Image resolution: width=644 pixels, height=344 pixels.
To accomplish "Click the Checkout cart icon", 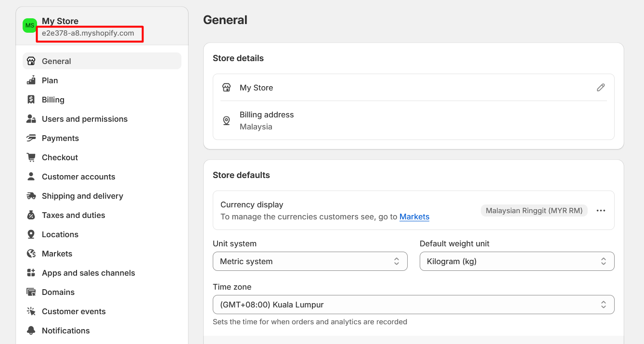I will click(31, 157).
